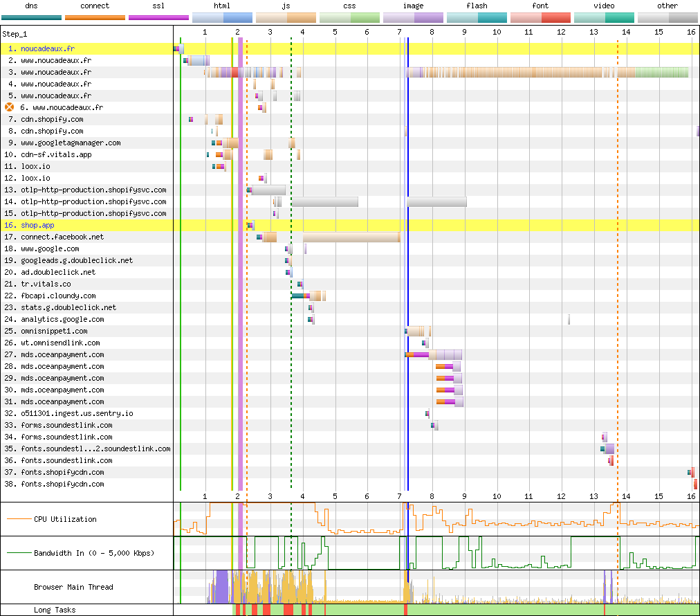This screenshot has width=700, height=616.
Task: Click request 24. analytics.google.com
Action: (54, 319)
